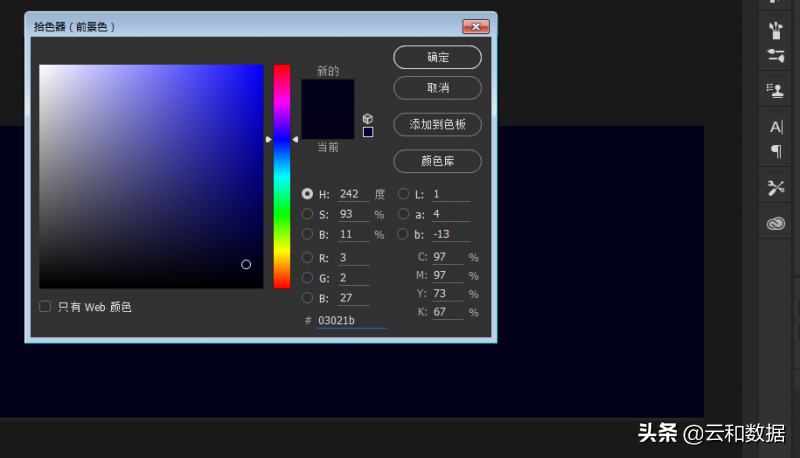
Task: Open the Paragraph panel icon
Action: 775,152
